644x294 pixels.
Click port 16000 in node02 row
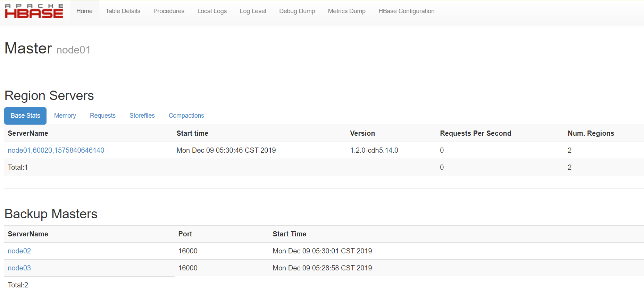(188, 251)
